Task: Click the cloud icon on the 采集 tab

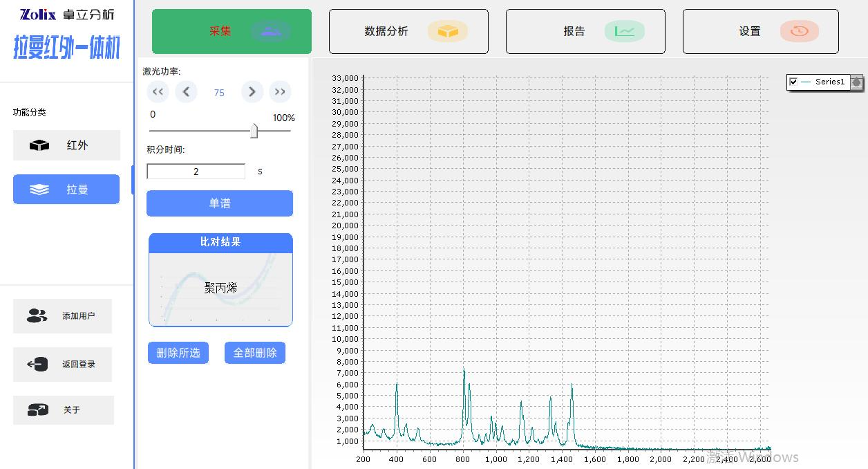Action: [x=271, y=31]
